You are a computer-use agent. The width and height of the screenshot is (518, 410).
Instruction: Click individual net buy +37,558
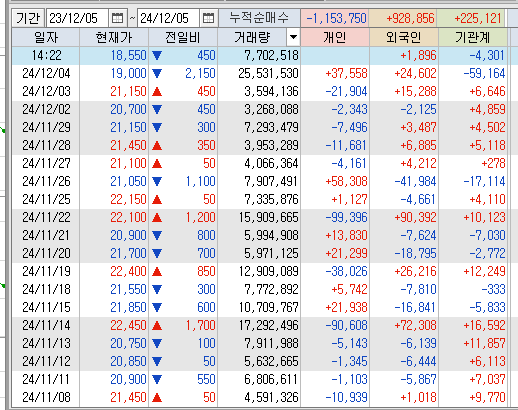[x=346, y=73]
